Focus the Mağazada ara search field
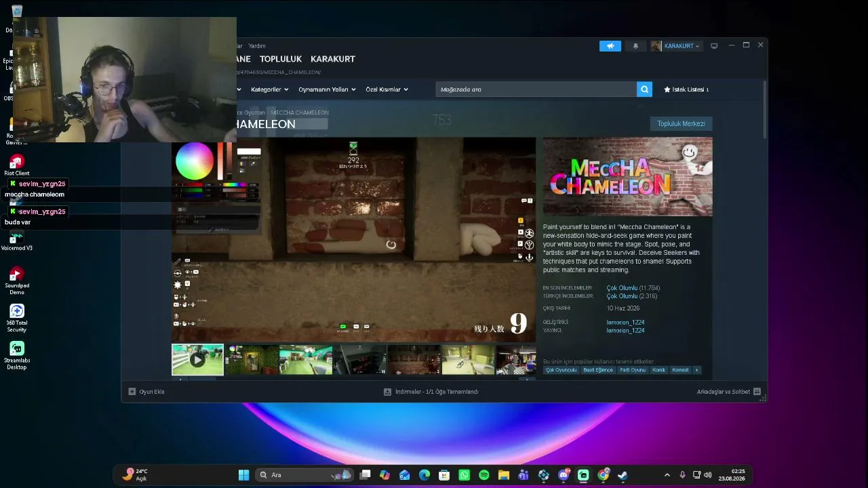The width and height of the screenshot is (868, 488). click(536, 89)
